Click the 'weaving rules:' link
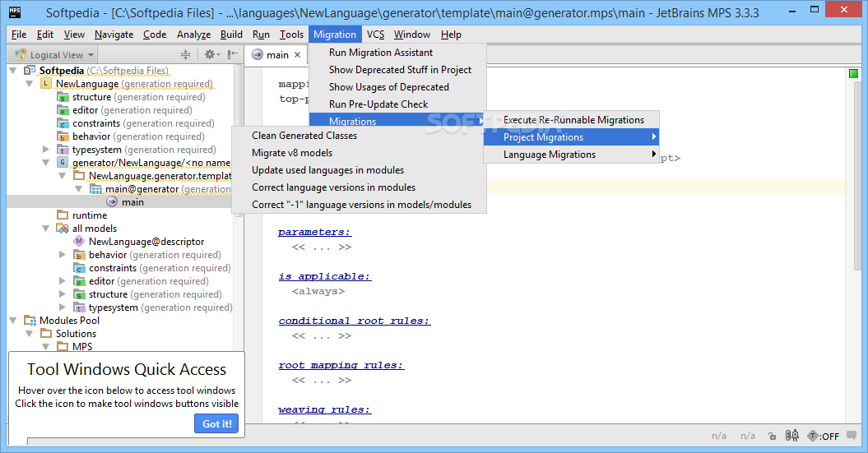The height and width of the screenshot is (453, 868). [324, 410]
